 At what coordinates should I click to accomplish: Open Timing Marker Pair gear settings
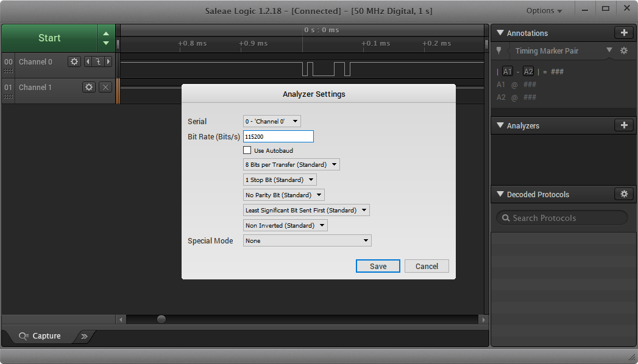click(x=623, y=51)
